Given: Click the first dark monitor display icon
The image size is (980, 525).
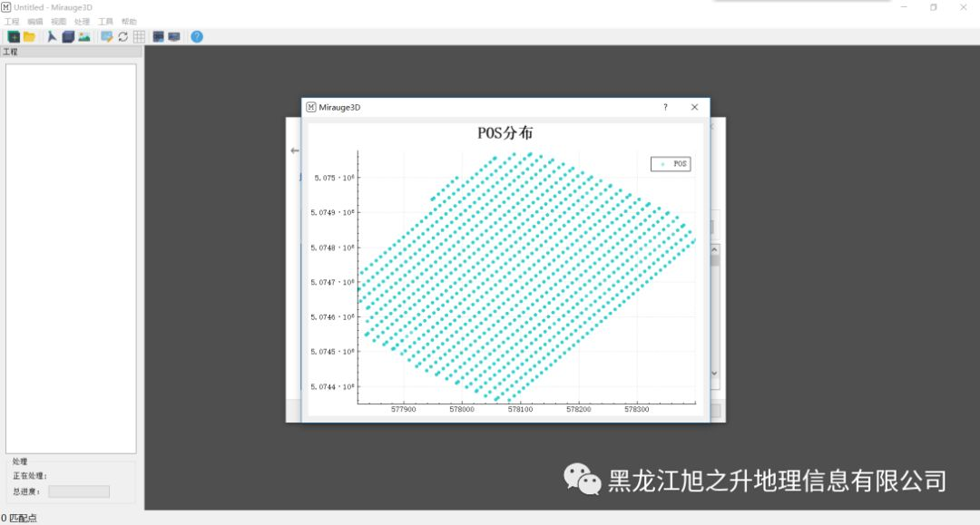Looking at the screenshot, I should (160, 36).
